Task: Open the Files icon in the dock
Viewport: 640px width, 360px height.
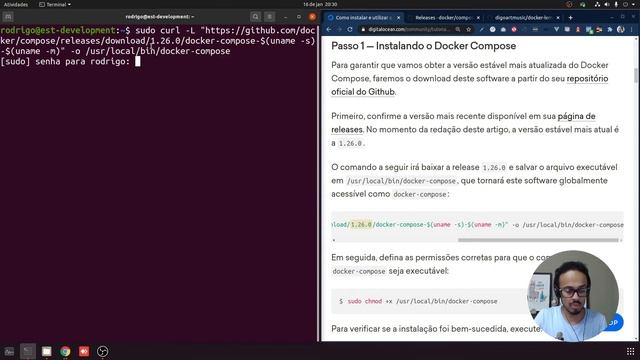Action: pos(47,351)
